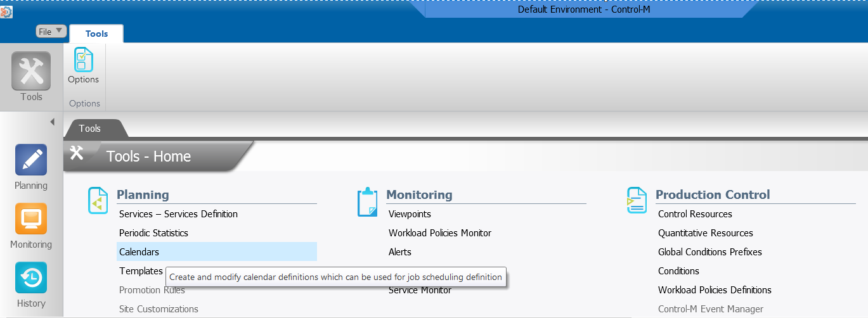This screenshot has height=318, width=868.
Task: Click the Production Control section heading
Action: click(713, 194)
